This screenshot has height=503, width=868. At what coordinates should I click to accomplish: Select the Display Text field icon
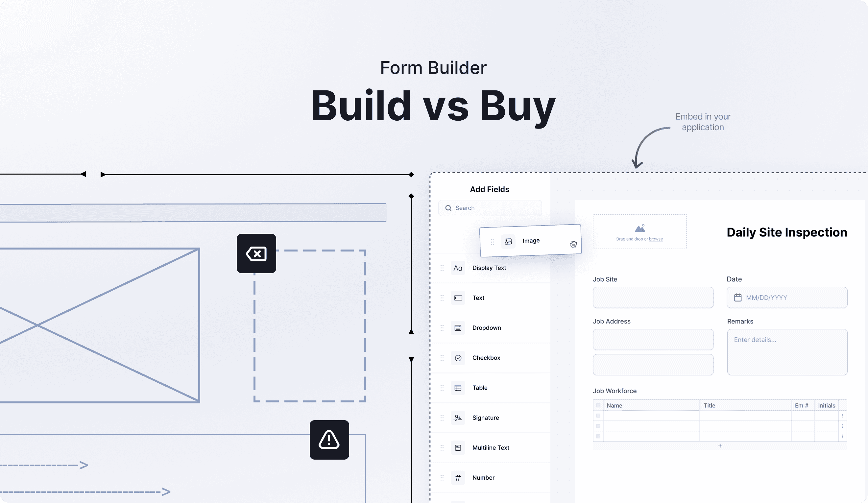coord(458,268)
